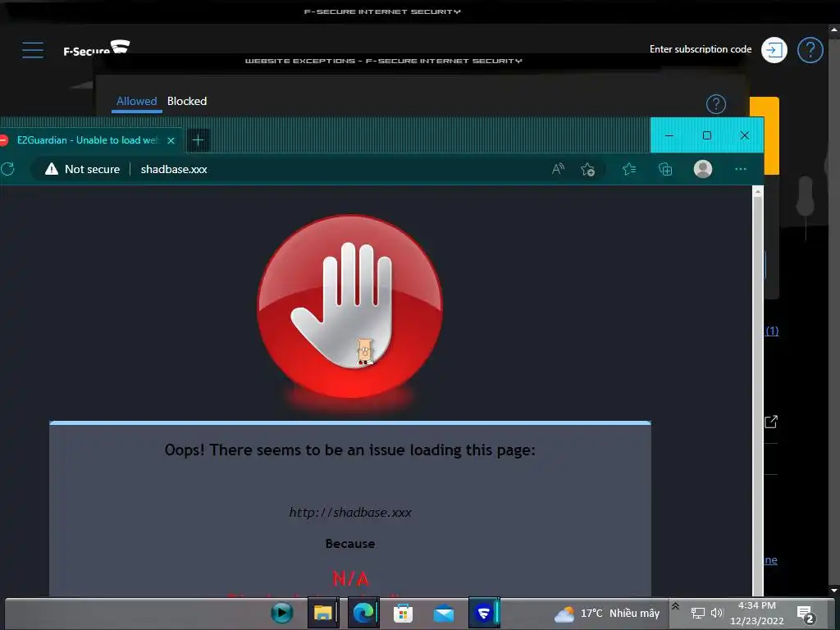Open File Explorer from the taskbar
This screenshot has width=840, height=630.
[x=322, y=612]
